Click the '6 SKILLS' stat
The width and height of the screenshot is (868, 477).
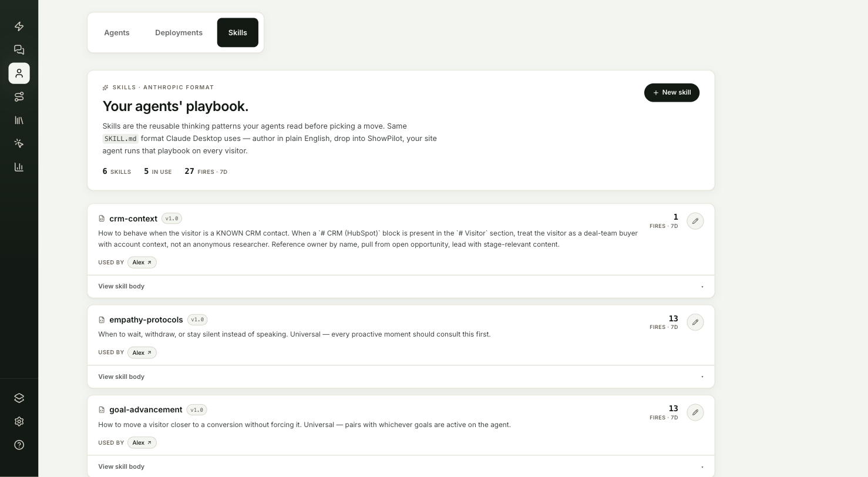point(117,172)
